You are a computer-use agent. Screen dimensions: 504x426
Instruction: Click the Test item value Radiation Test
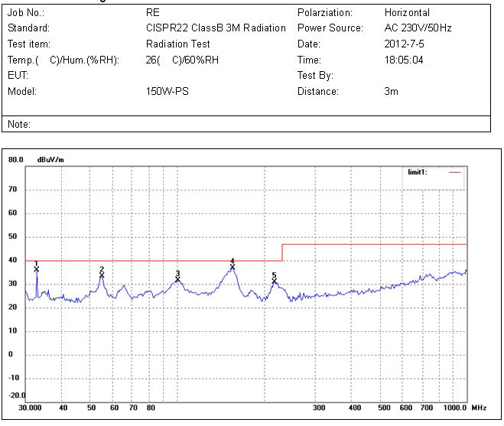177,44
